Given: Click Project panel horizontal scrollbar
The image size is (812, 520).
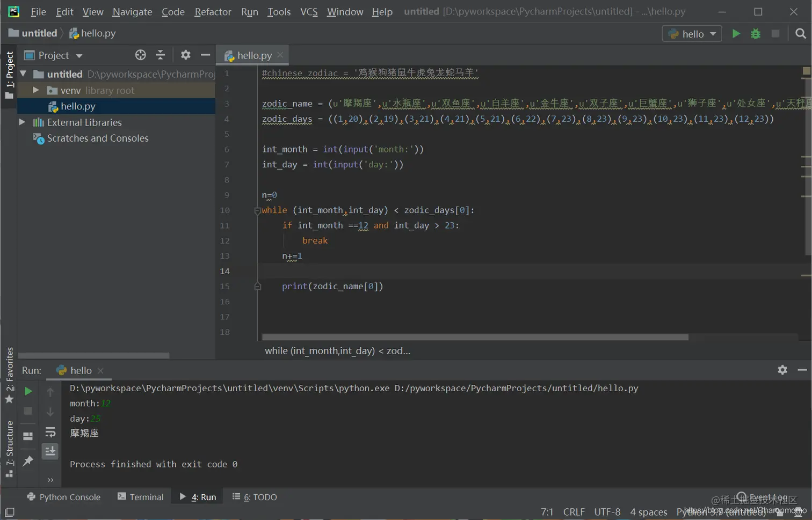Looking at the screenshot, I should click(x=93, y=355).
